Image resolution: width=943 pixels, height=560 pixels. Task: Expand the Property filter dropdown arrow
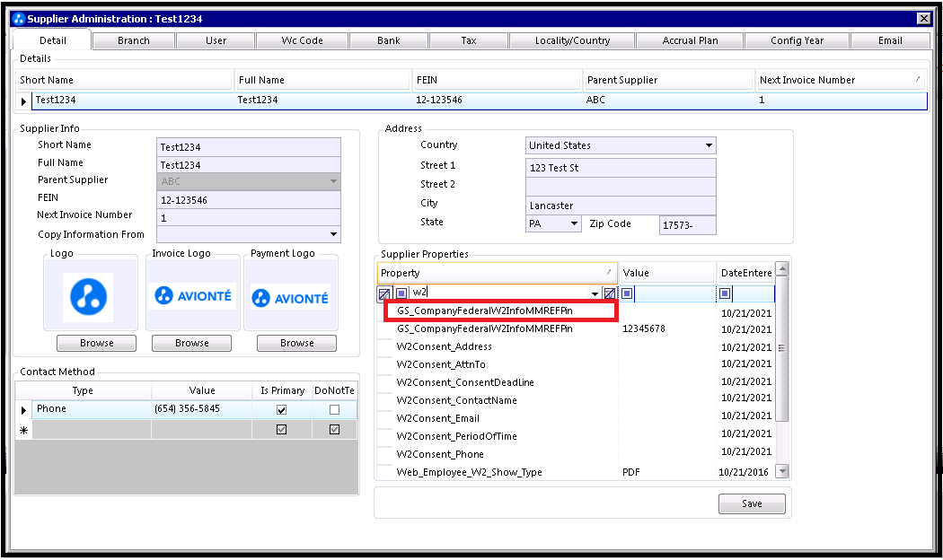(595, 293)
